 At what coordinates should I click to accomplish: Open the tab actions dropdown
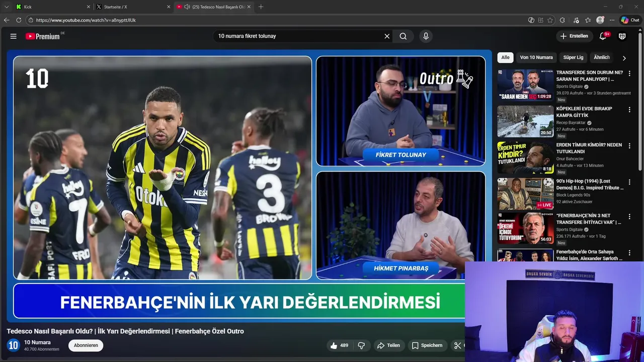click(x=6, y=7)
